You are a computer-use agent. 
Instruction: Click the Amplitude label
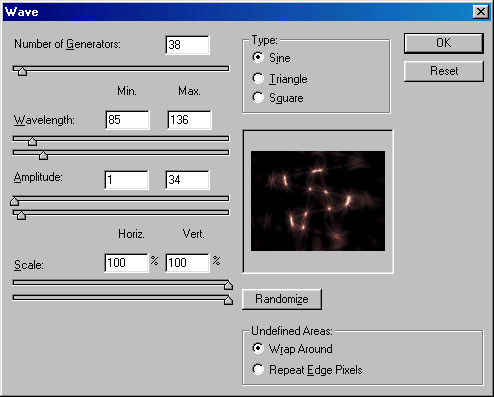[x=38, y=178]
